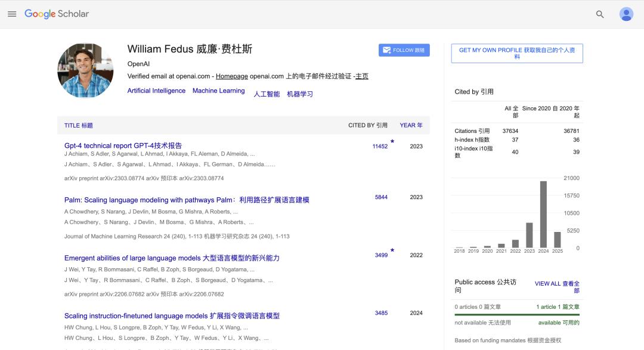
Task: Open Scaling instruction-finetuned language models article
Action: [x=172, y=316]
